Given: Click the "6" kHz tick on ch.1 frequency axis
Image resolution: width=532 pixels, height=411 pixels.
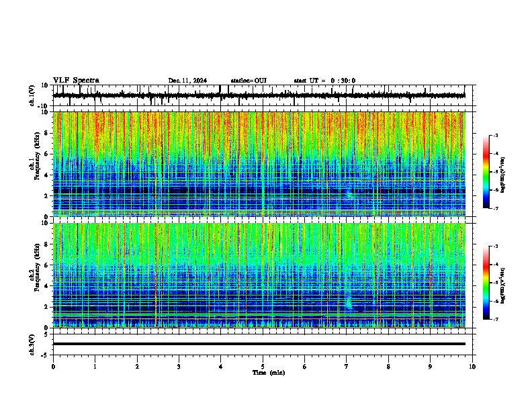Looking at the screenshot, I should (x=47, y=154).
